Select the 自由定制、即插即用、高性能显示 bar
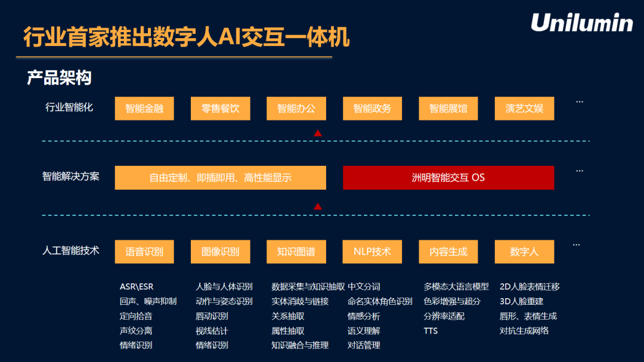Viewport: 644px width, 362px height. [x=220, y=178]
